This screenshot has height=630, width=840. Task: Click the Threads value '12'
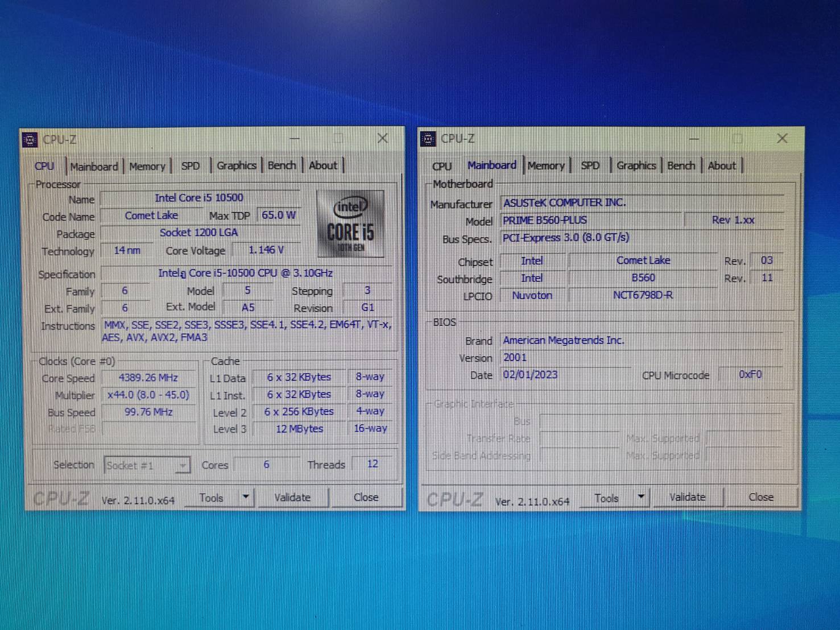pos(373,464)
